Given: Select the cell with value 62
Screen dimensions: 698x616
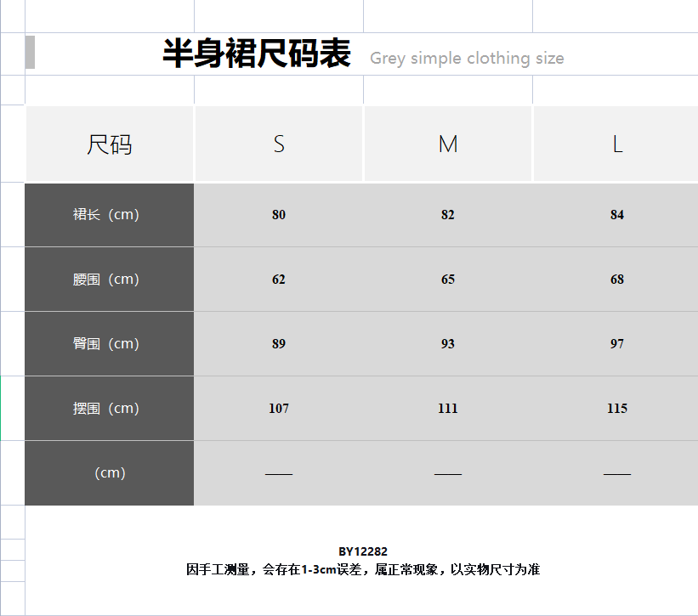Looking at the screenshot, I should coord(279,280).
